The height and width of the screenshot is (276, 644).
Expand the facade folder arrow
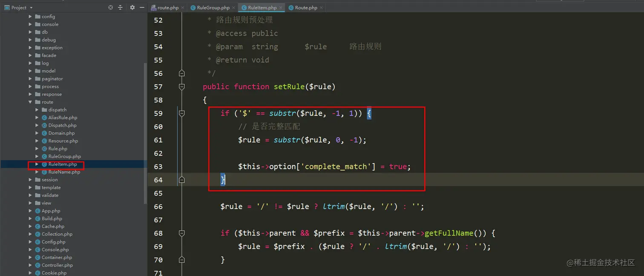(30, 55)
